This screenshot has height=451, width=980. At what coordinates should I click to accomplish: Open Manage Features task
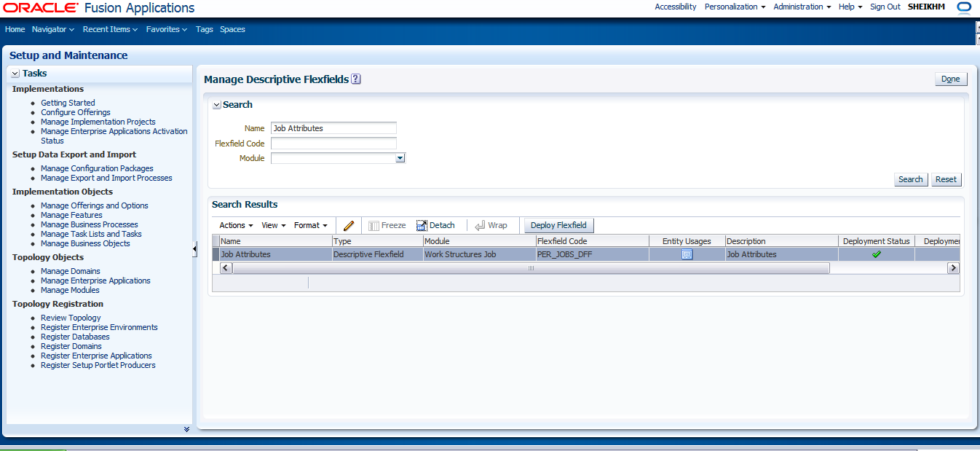(71, 215)
